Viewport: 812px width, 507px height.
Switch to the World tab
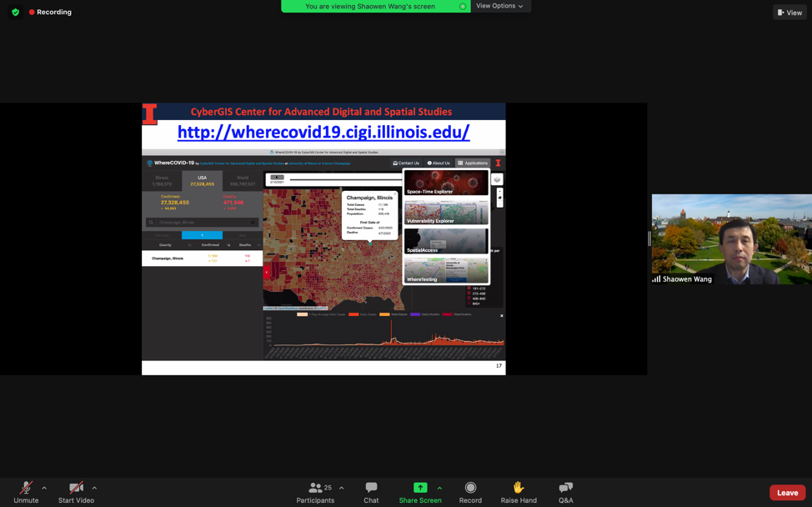click(x=243, y=181)
